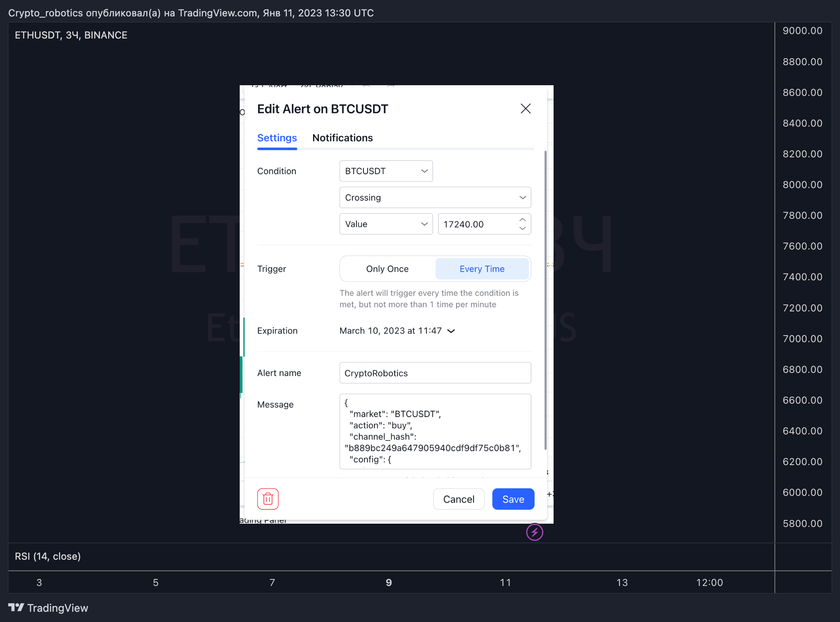Expand the expiration date March 10, 2023
Viewport: 840px width, 622px height.
pyautogui.click(x=397, y=331)
